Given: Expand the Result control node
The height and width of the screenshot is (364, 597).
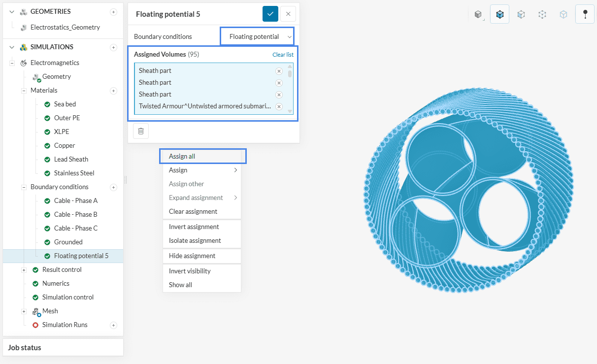Looking at the screenshot, I should click(24, 270).
